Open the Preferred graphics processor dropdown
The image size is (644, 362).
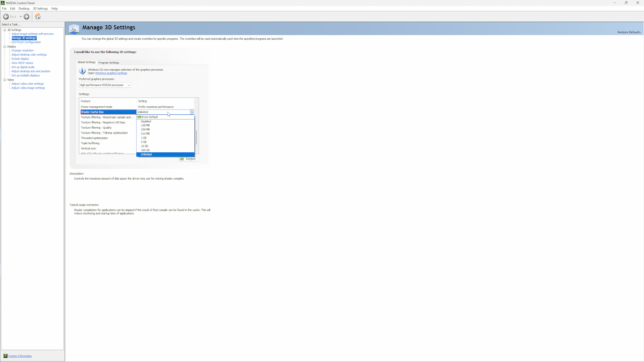coord(105,85)
